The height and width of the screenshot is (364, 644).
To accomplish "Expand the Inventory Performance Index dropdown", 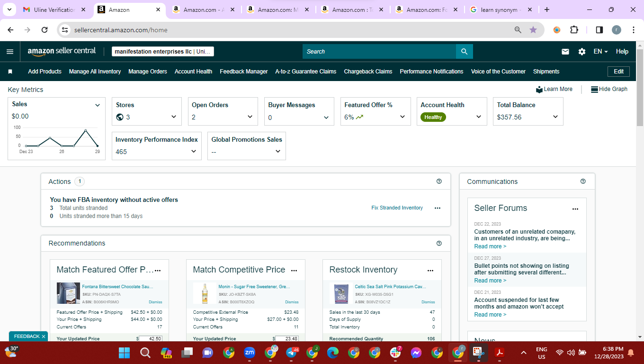I will (x=194, y=152).
